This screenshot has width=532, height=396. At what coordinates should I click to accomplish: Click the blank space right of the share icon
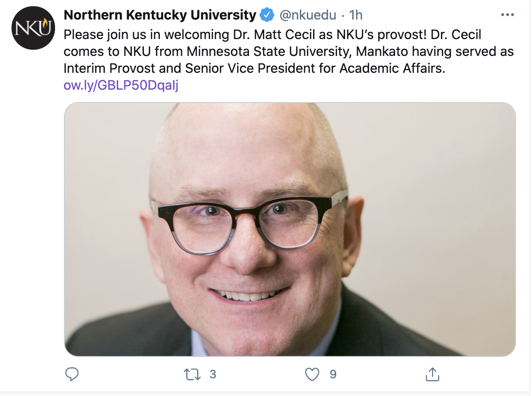[480, 374]
